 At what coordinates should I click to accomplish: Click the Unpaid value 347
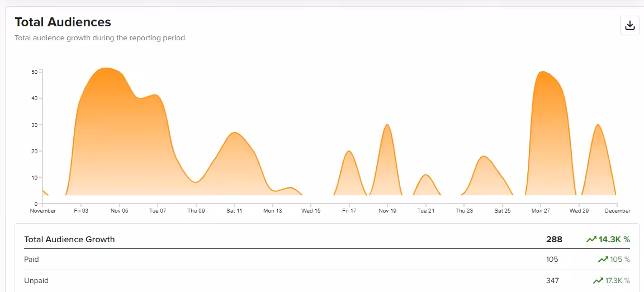tap(552, 280)
